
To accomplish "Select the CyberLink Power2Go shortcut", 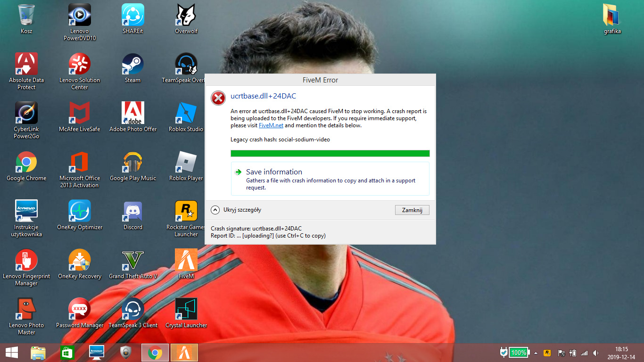I will click(26, 120).
